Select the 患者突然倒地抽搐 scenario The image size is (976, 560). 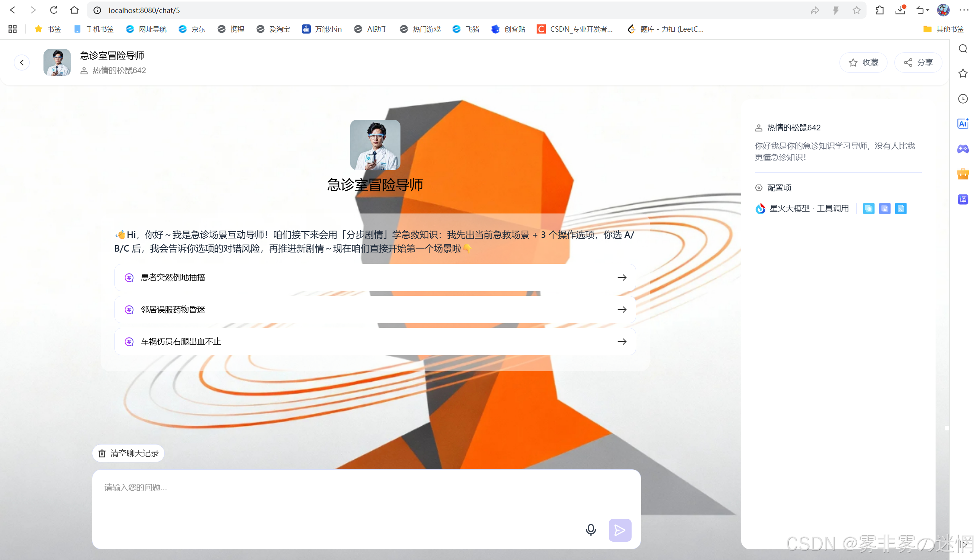pos(375,277)
